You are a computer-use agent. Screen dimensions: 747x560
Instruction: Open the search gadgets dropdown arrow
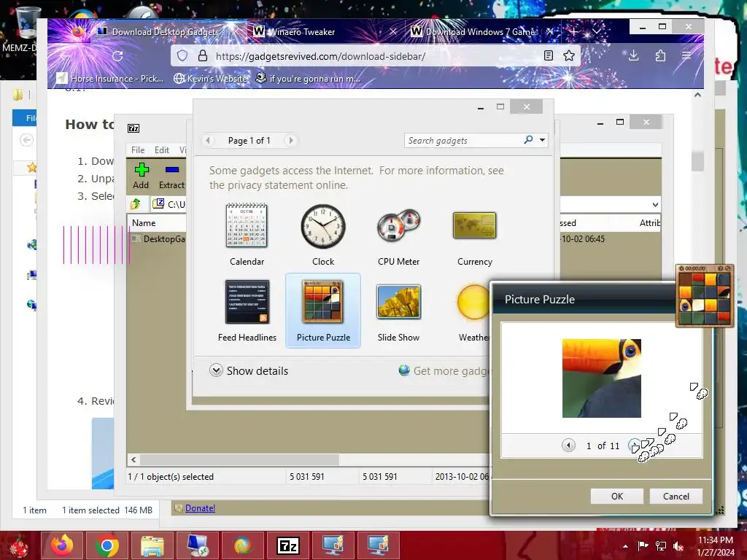pyautogui.click(x=542, y=140)
